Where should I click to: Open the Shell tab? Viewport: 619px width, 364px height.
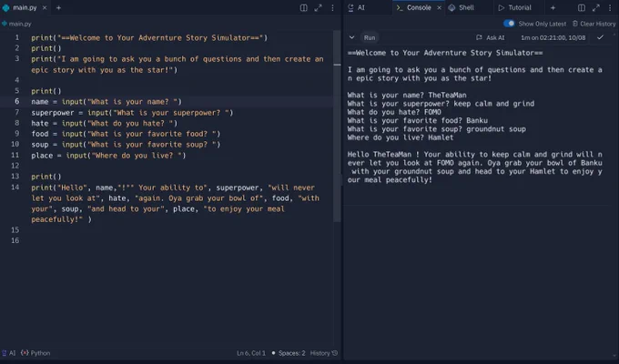pyautogui.click(x=462, y=7)
